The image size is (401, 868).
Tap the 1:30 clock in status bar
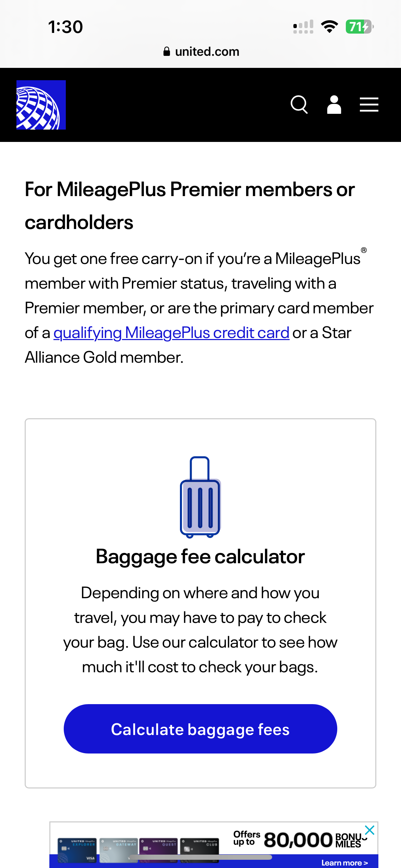tap(65, 27)
